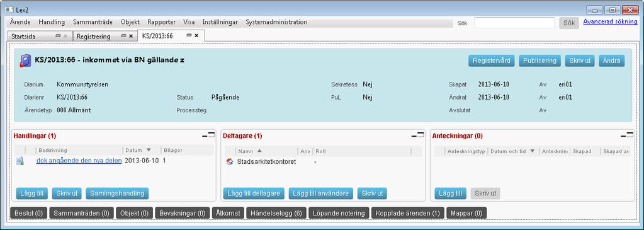Sort notes by Datum och tid arrow
Screen dimensions: 644x230
click(533, 151)
